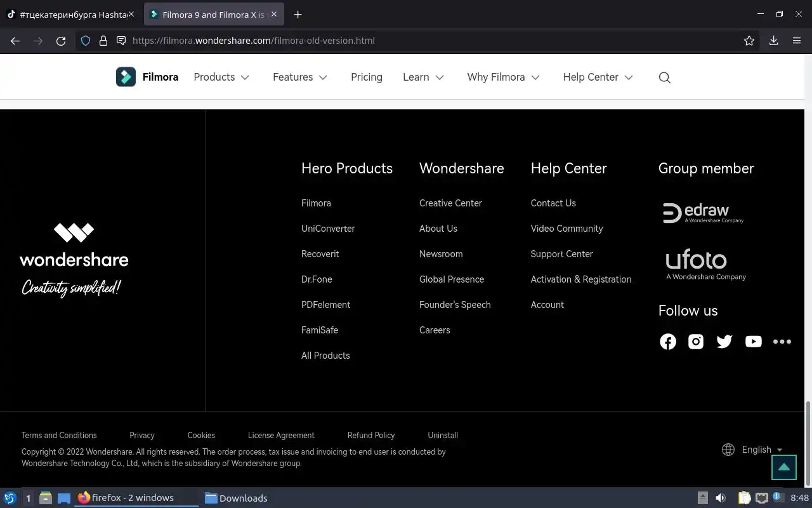The width and height of the screenshot is (812, 508).
Task: Open the Global Presence link
Action: tap(452, 279)
